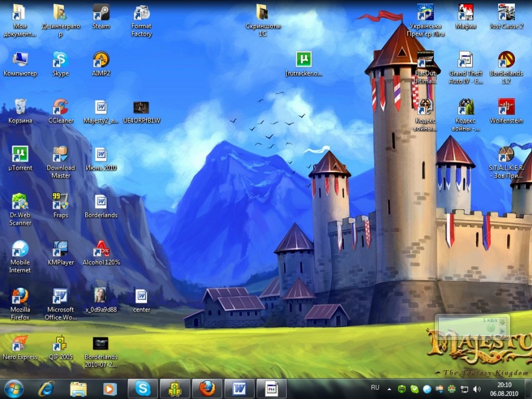Switch to the QIP window in the taskbar
532x399 pixels.
[x=175, y=389]
